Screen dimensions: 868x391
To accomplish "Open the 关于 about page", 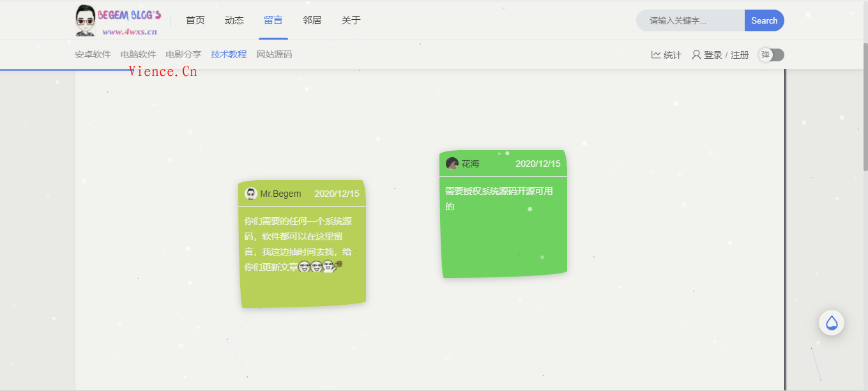I will pyautogui.click(x=351, y=20).
